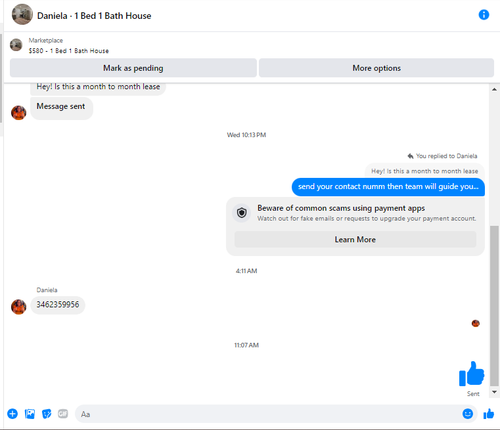Viewport: 500px width, 430px height.
Task: Click scrollbar down arrow
Action: [494, 392]
